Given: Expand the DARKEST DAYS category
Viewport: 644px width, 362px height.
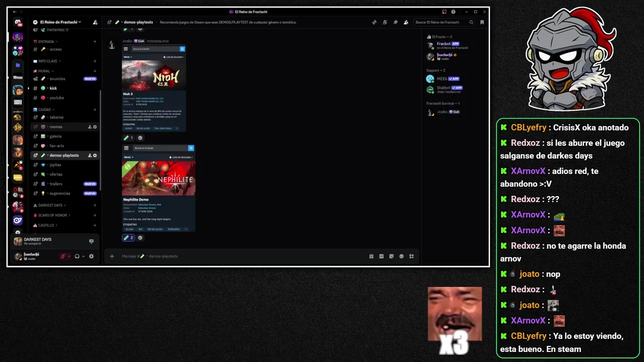Looking at the screenshot, I should (49, 205).
